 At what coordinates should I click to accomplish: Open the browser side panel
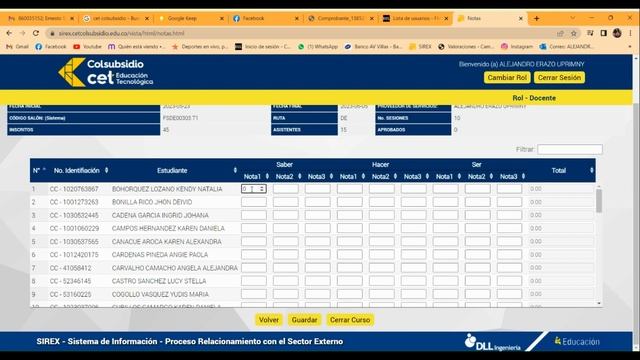tap(603, 33)
